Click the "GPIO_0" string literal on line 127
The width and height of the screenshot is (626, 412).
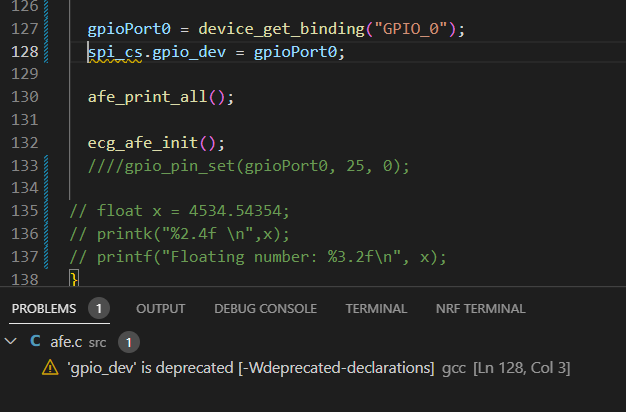(410, 29)
